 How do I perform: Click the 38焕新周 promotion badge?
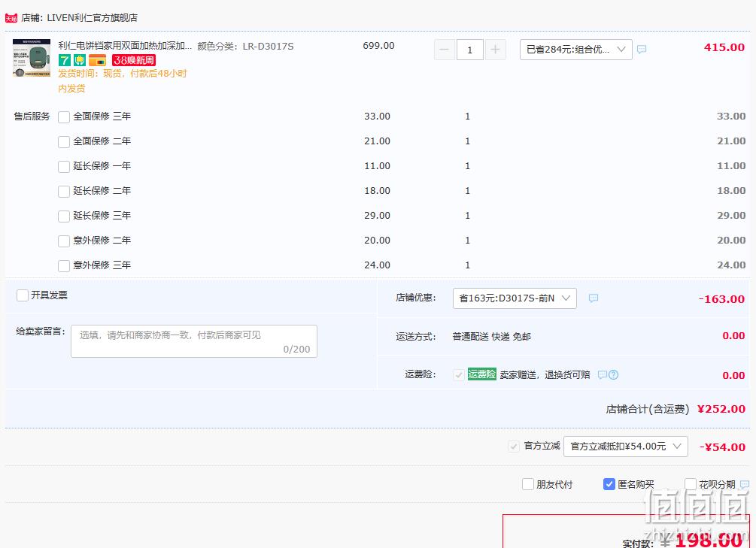click(134, 60)
